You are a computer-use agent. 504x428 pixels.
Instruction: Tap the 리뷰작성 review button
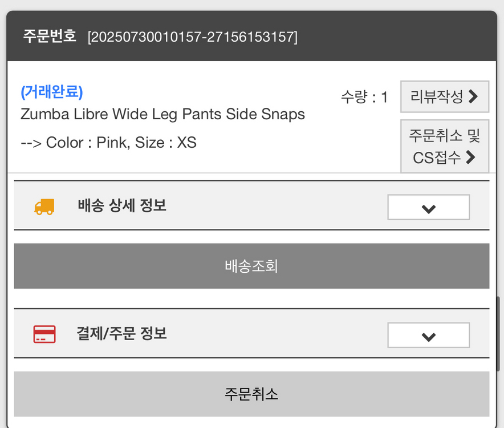click(x=444, y=97)
